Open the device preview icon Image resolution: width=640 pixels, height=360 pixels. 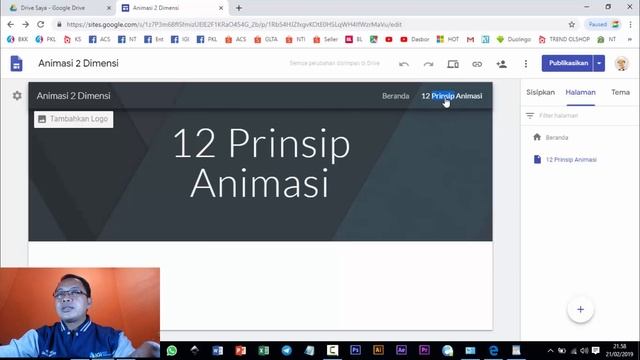point(453,64)
